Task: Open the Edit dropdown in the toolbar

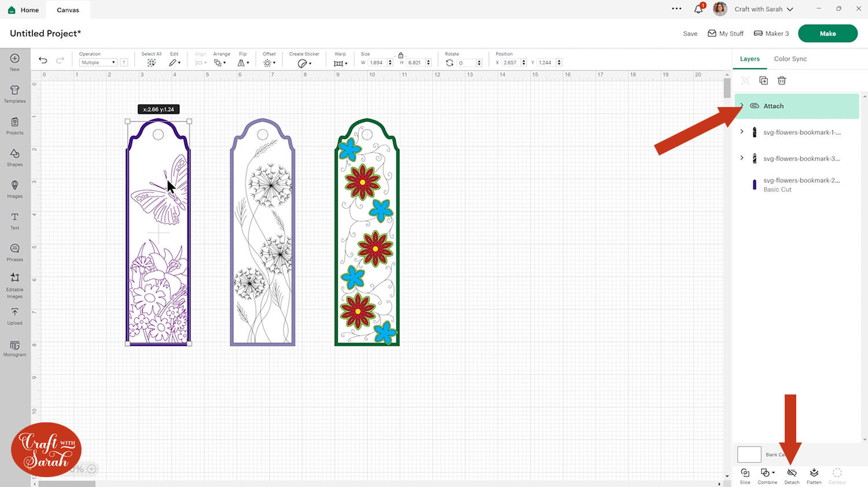Action: coord(175,62)
